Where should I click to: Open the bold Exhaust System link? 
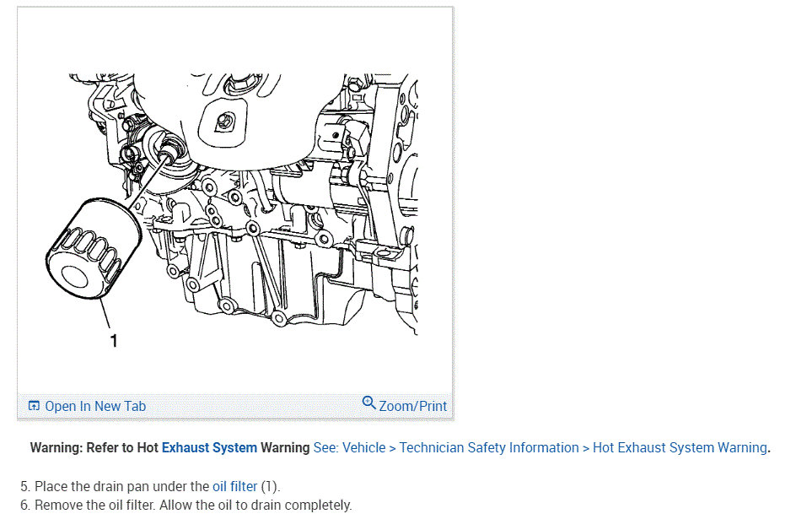point(209,447)
